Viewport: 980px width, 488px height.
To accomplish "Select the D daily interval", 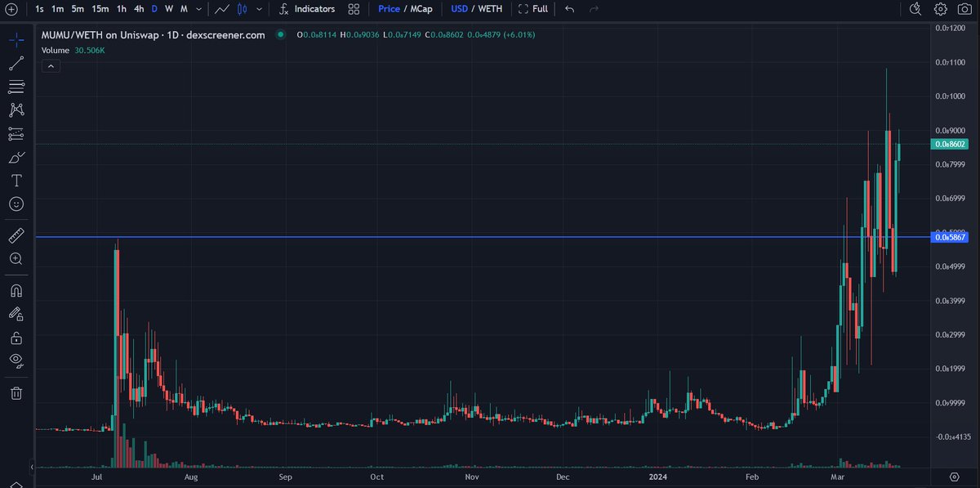I will pos(154,9).
